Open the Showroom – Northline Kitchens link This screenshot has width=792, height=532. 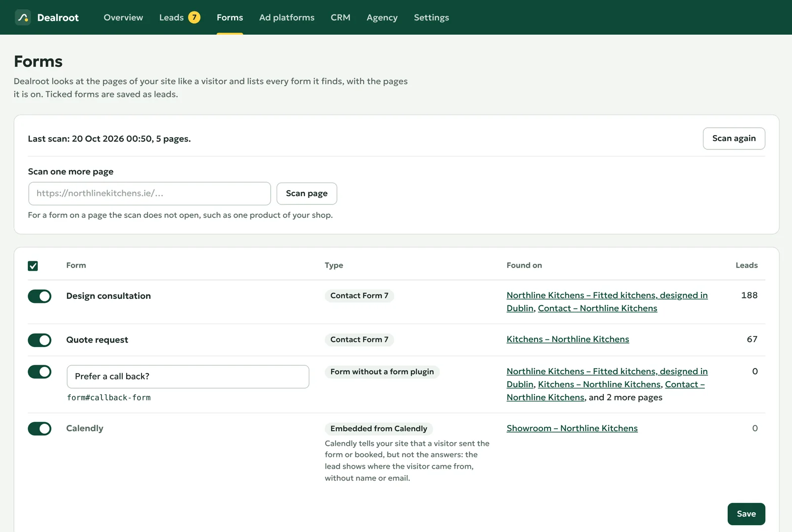tap(572, 428)
